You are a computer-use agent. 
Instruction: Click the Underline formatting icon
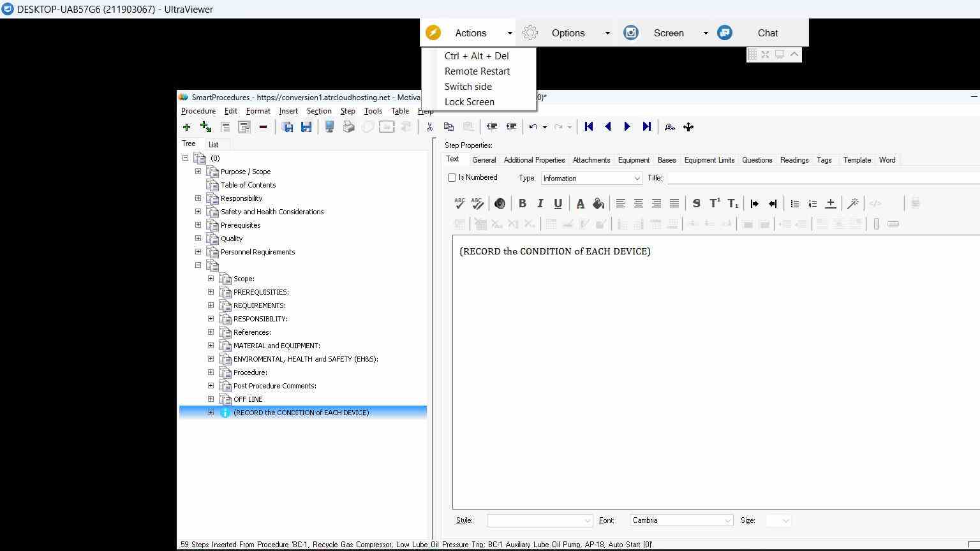pyautogui.click(x=558, y=203)
